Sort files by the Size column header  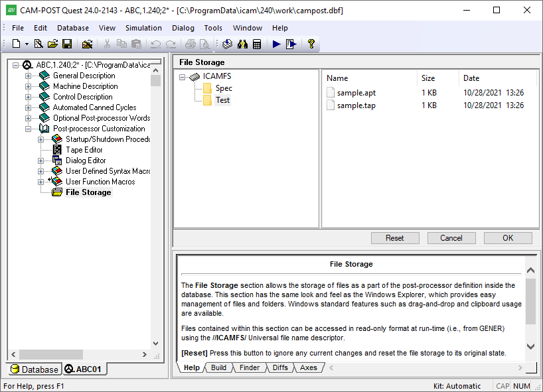(438, 78)
